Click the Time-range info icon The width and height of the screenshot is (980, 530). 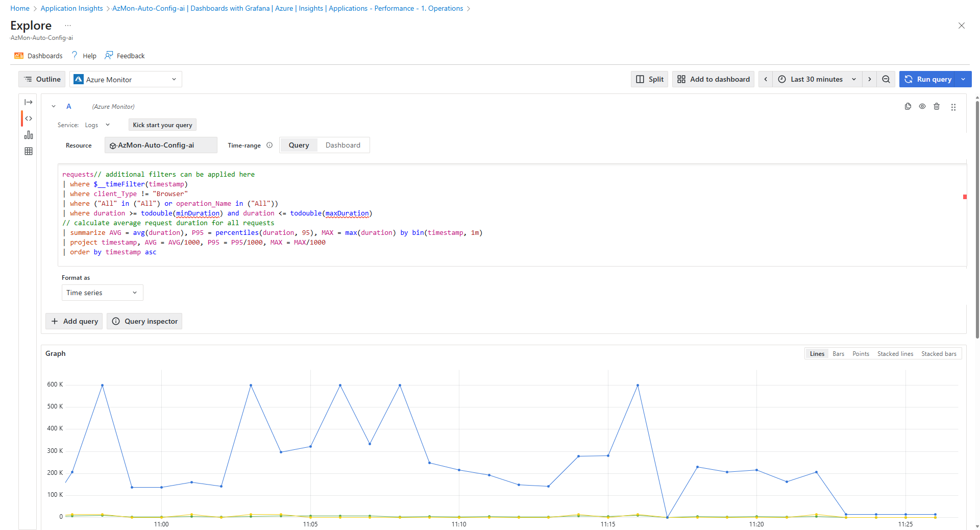(x=269, y=146)
